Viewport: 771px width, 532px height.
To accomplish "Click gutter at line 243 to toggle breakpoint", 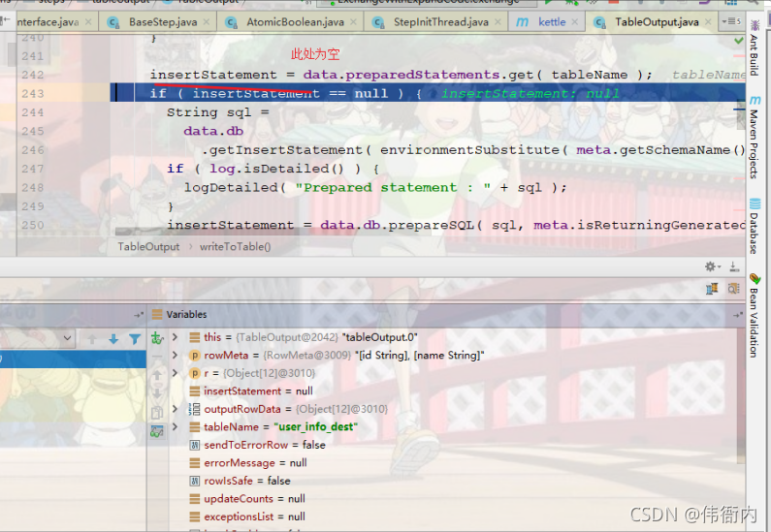I will point(64,93).
